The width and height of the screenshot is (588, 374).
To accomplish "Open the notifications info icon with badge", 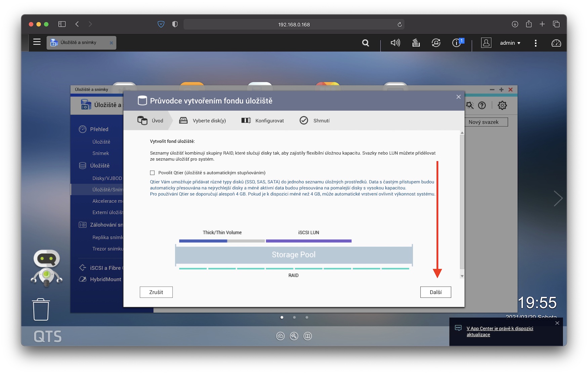I will point(457,43).
